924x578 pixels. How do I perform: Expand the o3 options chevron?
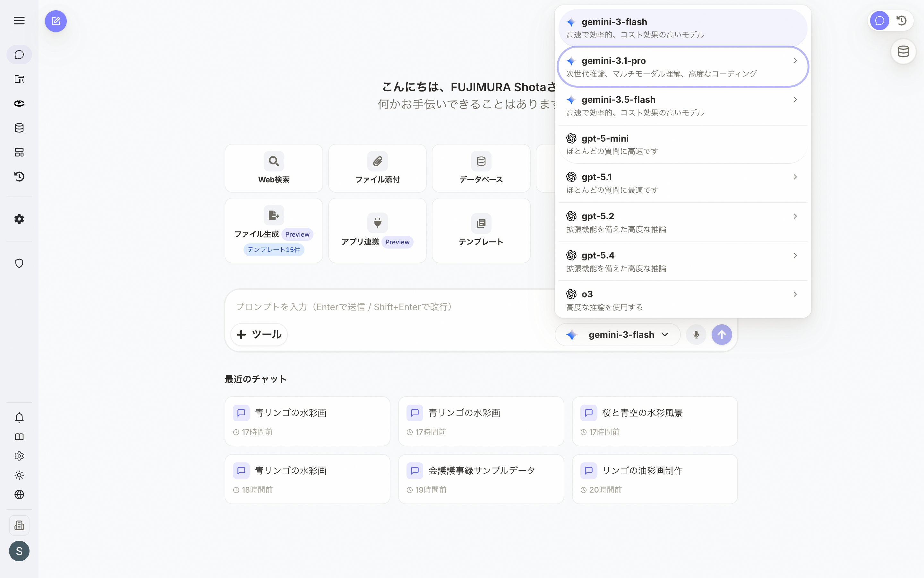click(795, 294)
